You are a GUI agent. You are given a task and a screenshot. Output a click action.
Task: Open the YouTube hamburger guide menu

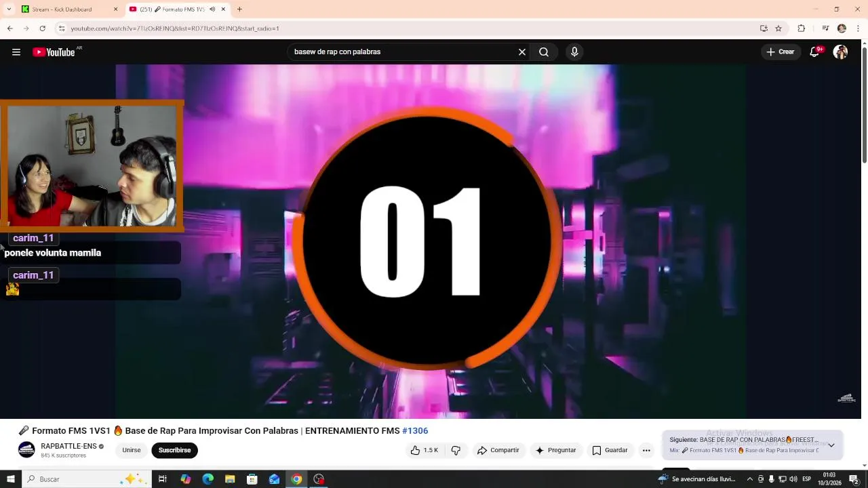coord(16,52)
